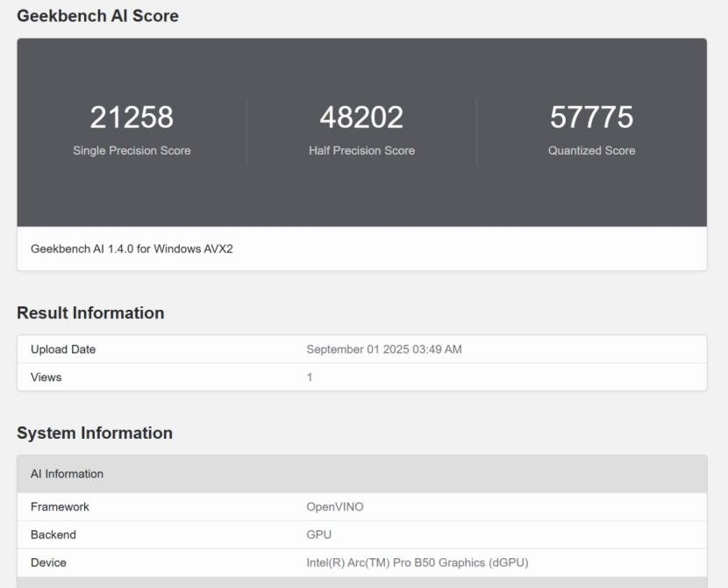Select the OpenVINO framework value
728x588 pixels.
pyautogui.click(x=333, y=506)
